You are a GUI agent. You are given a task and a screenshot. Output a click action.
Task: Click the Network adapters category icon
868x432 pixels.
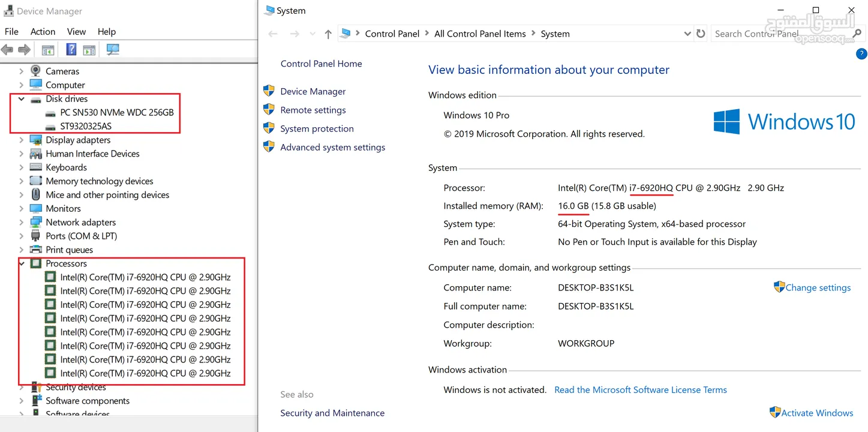[36, 222]
